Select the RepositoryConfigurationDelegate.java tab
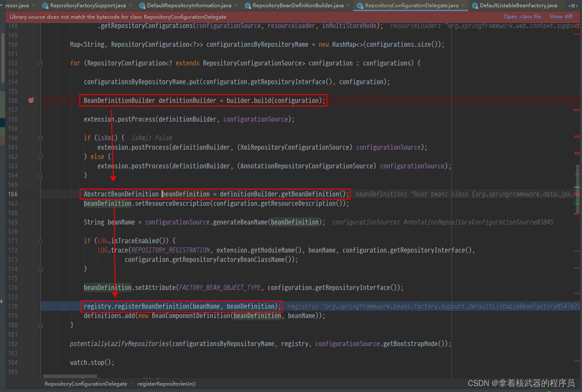The height and width of the screenshot is (392, 582). pos(411,6)
